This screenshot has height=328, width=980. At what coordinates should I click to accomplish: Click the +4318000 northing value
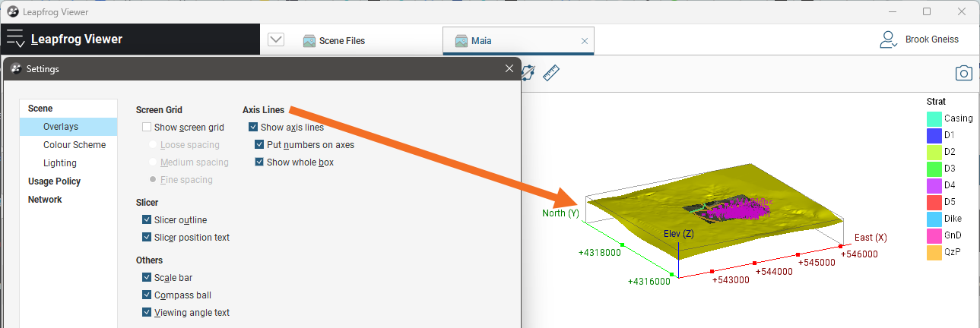click(599, 253)
